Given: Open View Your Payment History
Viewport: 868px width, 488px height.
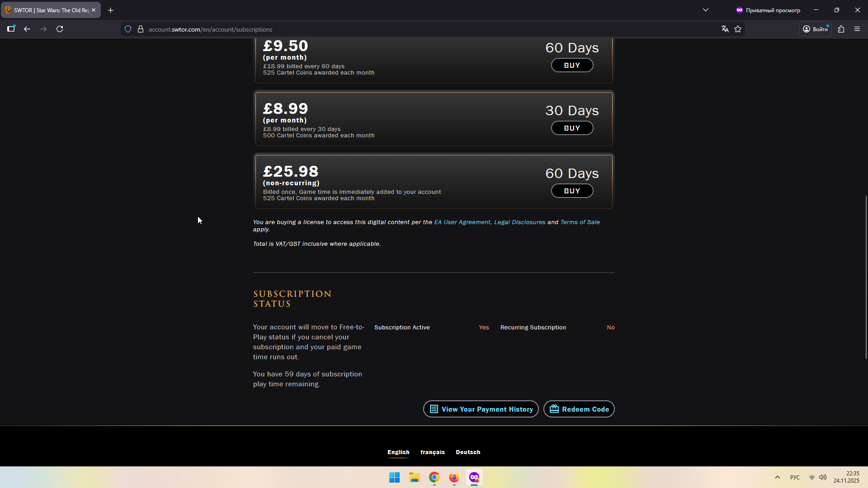Looking at the screenshot, I should (x=481, y=409).
